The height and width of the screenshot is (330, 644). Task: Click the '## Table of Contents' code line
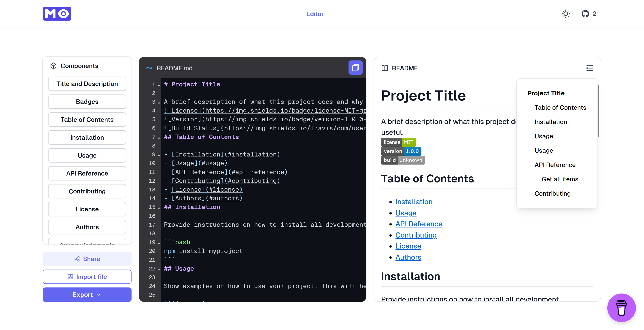pyautogui.click(x=201, y=137)
